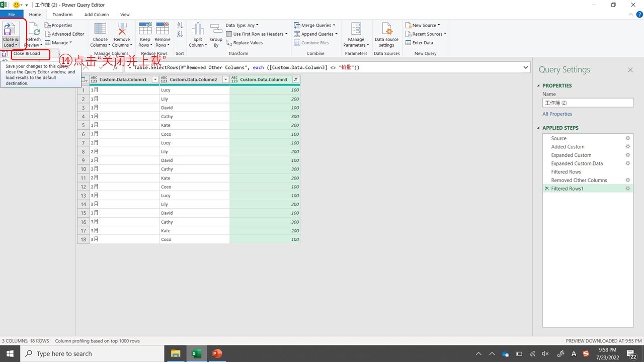Image resolution: width=644 pixels, height=362 pixels.
Task: Open the File tab
Action: pyautogui.click(x=12, y=15)
